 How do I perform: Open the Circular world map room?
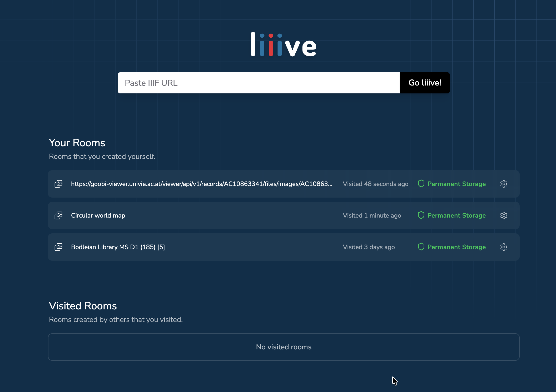(98, 215)
